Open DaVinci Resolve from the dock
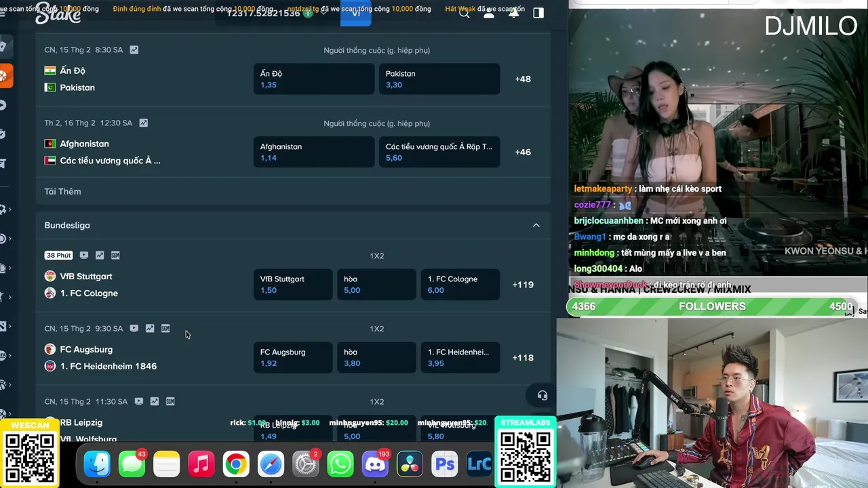Image resolution: width=868 pixels, height=488 pixels. pyautogui.click(x=410, y=465)
